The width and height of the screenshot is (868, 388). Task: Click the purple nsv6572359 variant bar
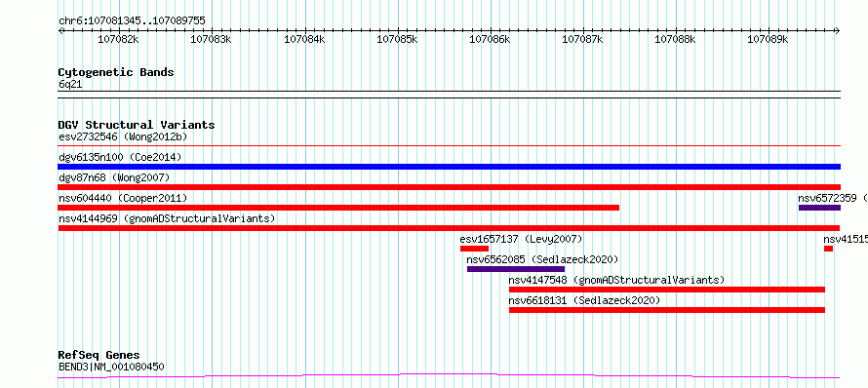pyautogui.click(x=819, y=208)
